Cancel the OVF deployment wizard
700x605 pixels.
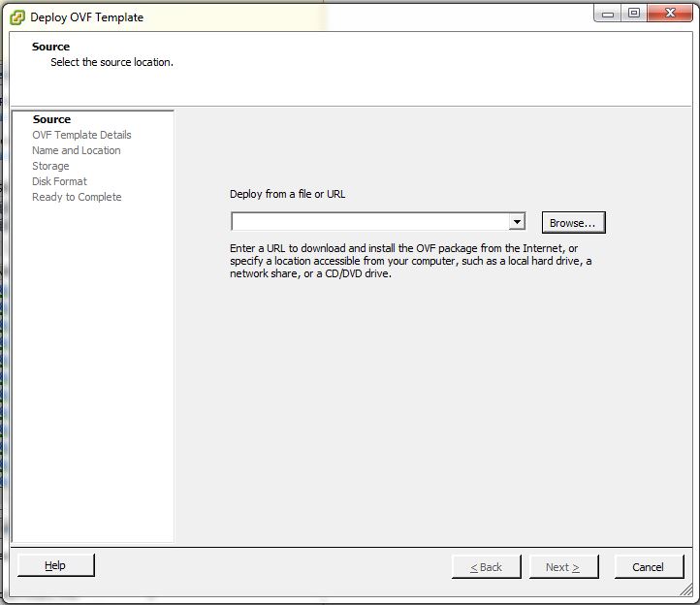pyautogui.click(x=648, y=567)
